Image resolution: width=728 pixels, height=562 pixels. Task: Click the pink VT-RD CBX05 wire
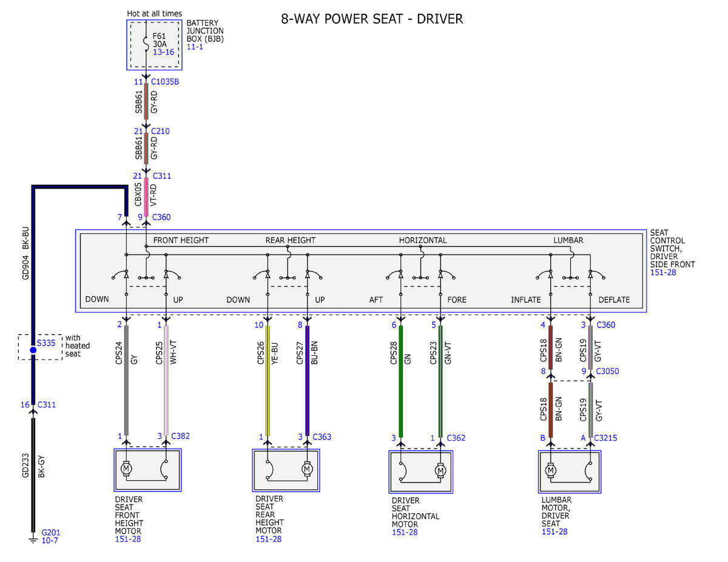point(146,196)
